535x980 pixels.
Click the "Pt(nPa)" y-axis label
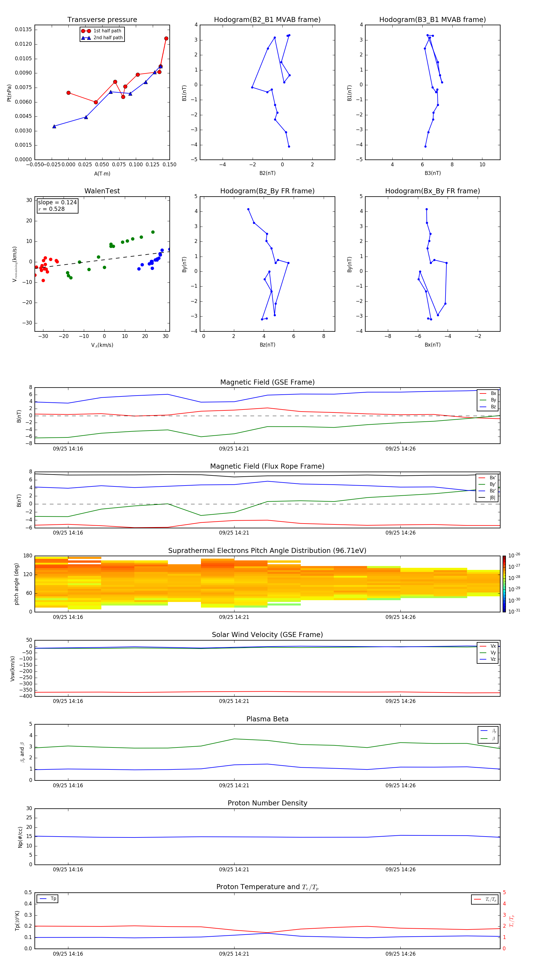[9, 93]
